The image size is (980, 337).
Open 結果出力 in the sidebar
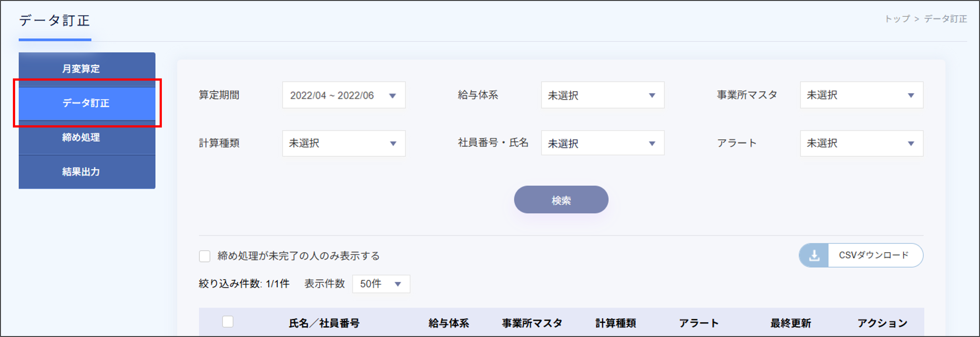(87, 172)
